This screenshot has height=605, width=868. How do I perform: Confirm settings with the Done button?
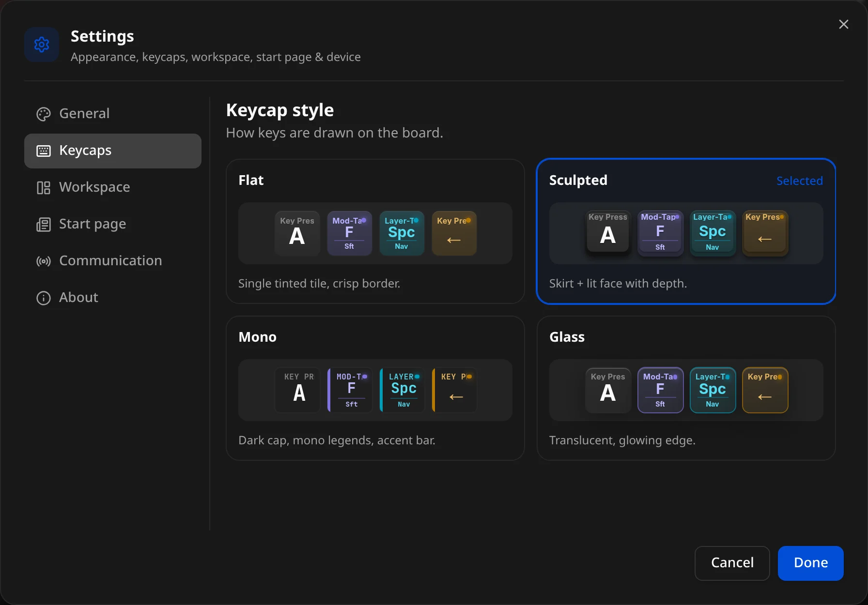pyautogui.click(x=810, y=563)
